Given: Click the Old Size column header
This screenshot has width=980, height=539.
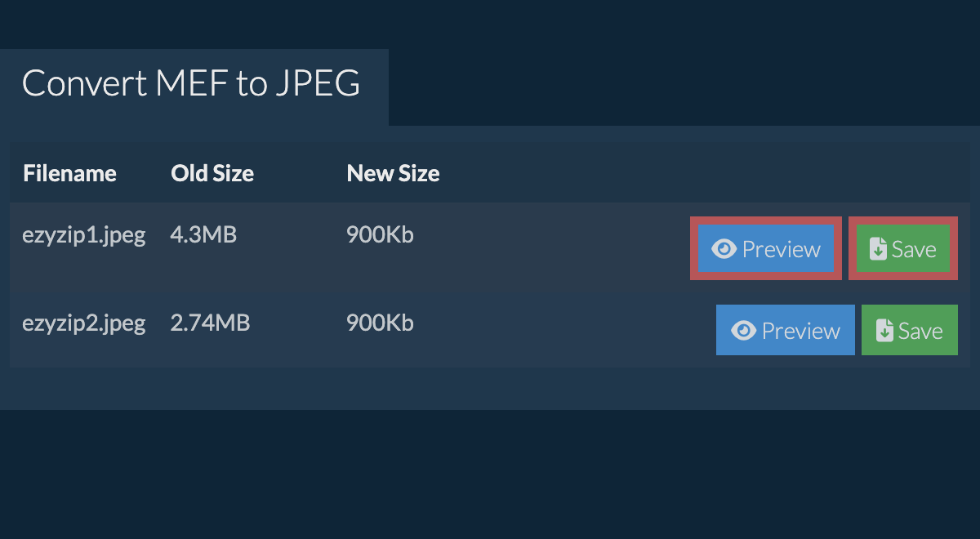Looking at the screenshot, I should [212, 173].
